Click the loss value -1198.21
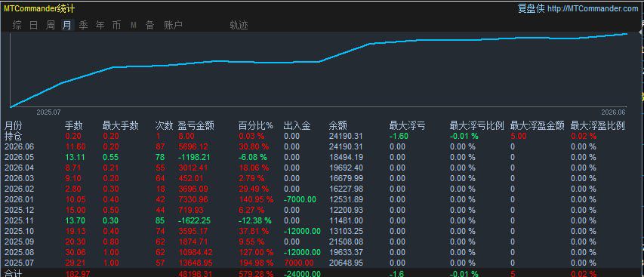The width and height of the screenshot is (644, 277). click(194, 157)
